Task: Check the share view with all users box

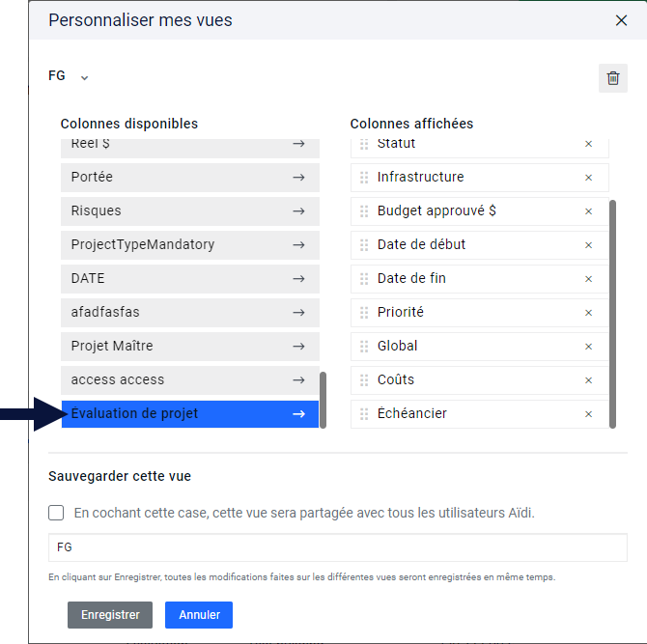Action: (56, 513)
